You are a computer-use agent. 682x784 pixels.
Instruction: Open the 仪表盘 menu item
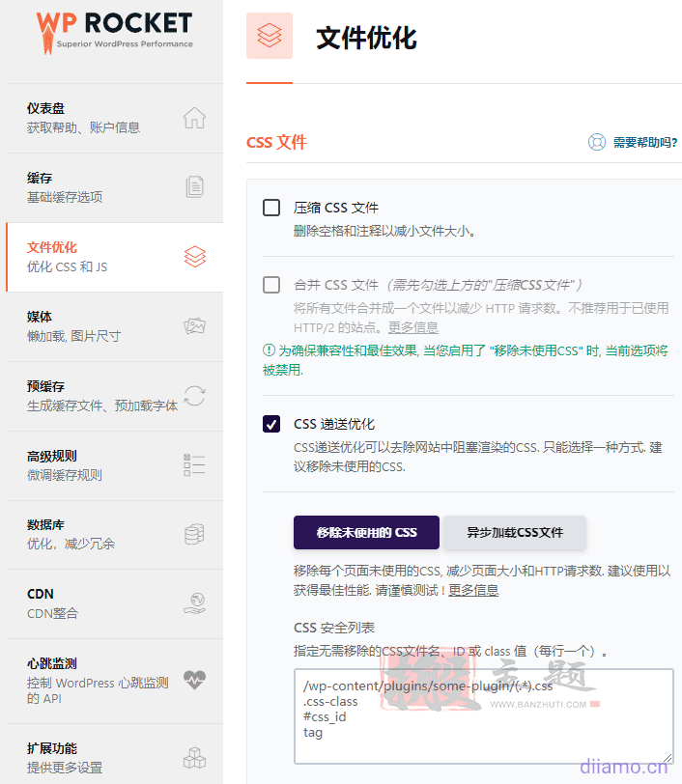point(115,118)
